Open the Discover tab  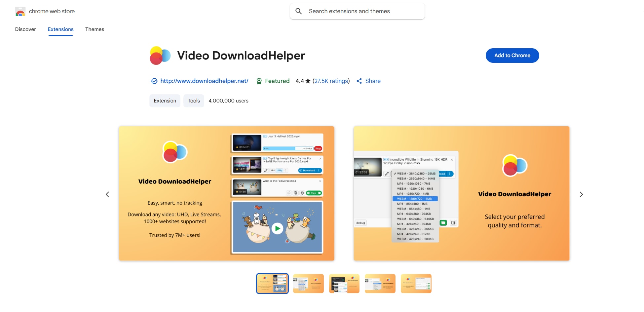25,29
